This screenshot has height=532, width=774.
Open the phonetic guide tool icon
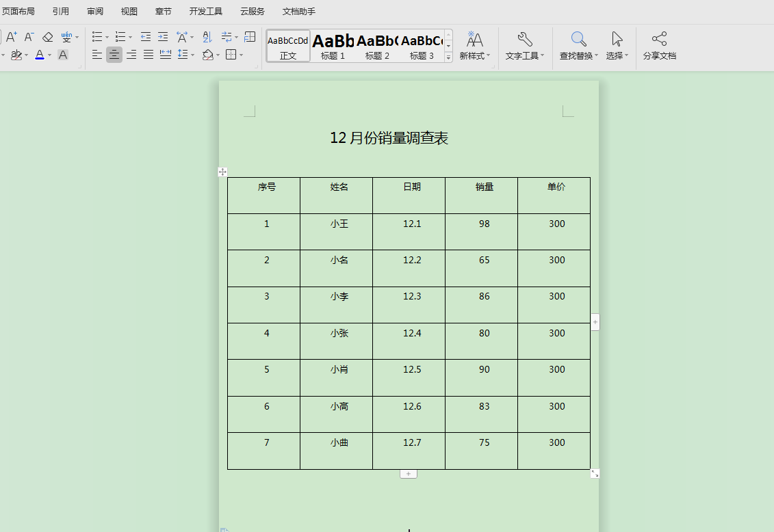pos(66,37)
